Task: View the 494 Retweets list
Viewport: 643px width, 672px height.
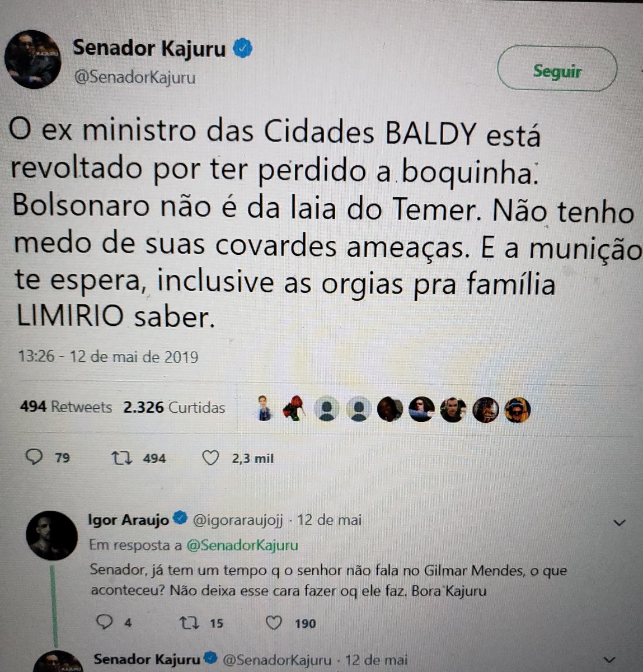Action: (66, 407)
